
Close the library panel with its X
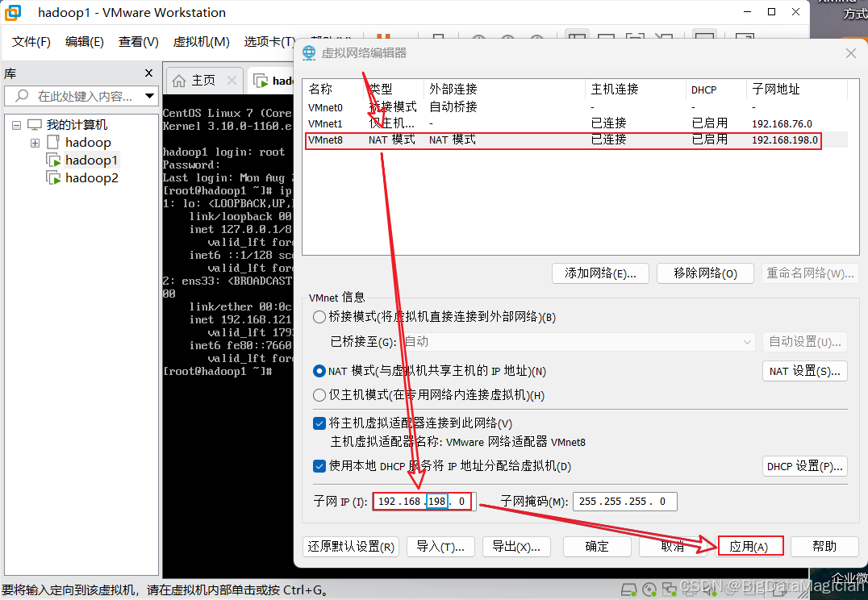(148, 73)
